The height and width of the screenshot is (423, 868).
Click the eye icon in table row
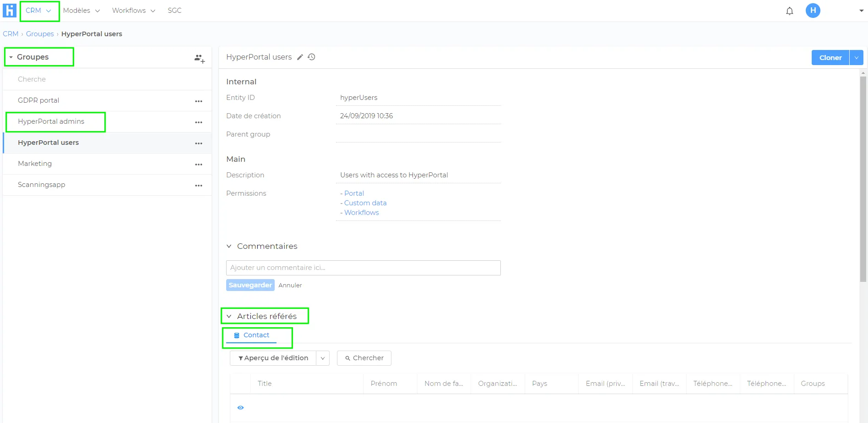click(x=240, y=407)
